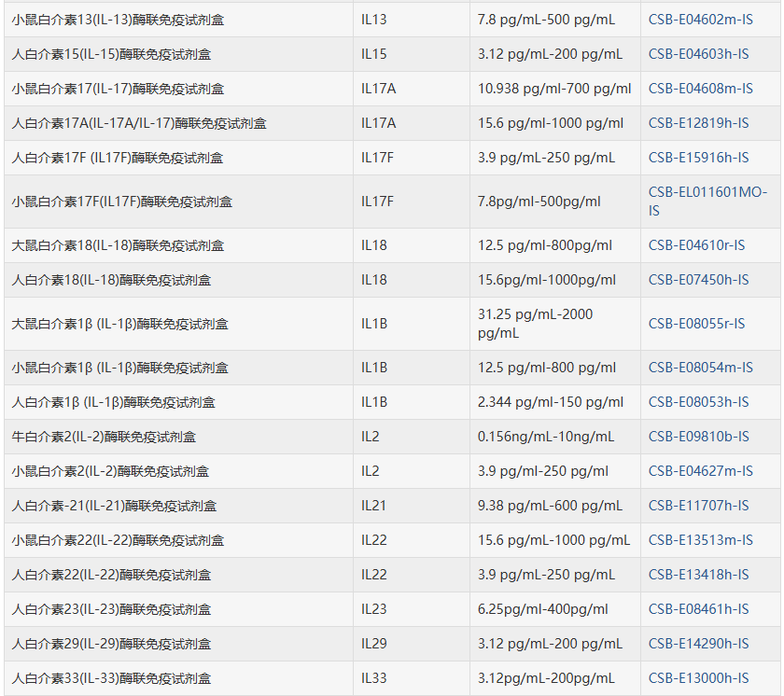Select product name 人白介素23(IL-23)酶联免疫试剂盒
The height and width of the screenshot is (696, 784).
coord(111,609)
